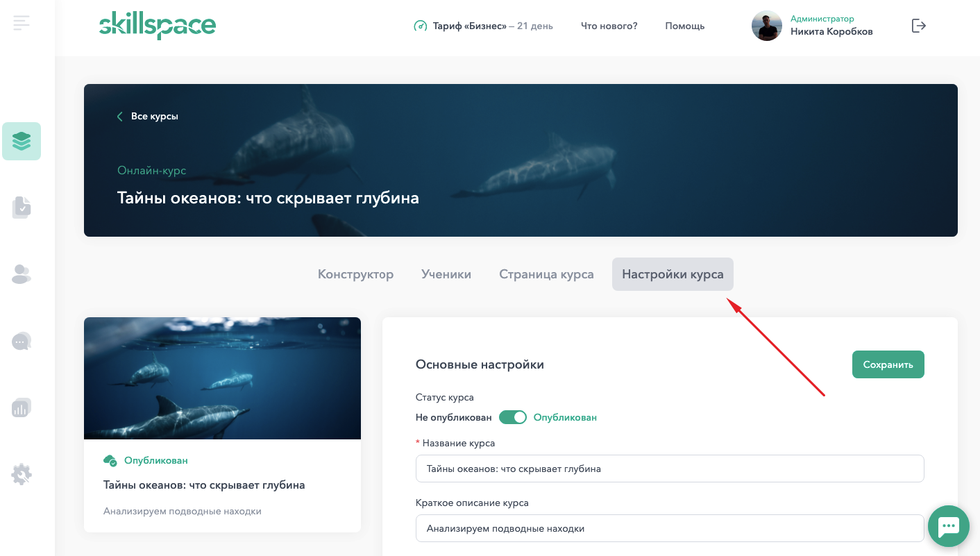Click the green Опубликован toggle label
Screen dimensions: 980x556
coord(565,418)
